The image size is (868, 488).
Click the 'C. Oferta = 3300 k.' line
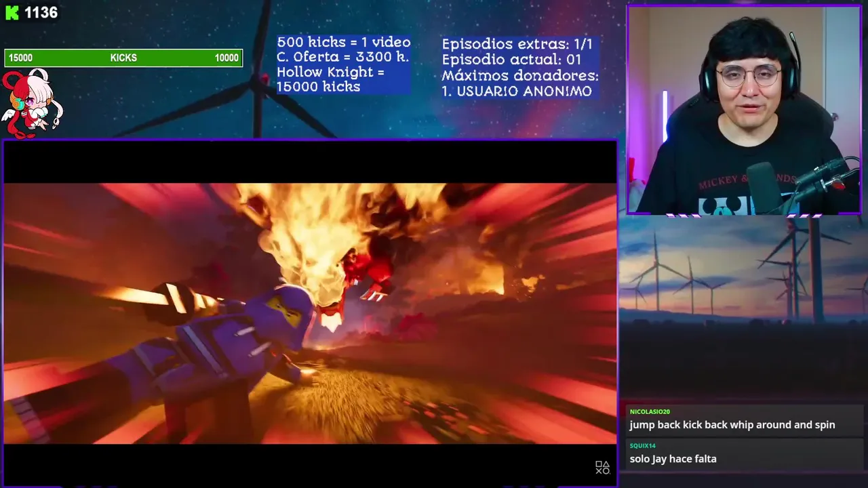point(342,57)
